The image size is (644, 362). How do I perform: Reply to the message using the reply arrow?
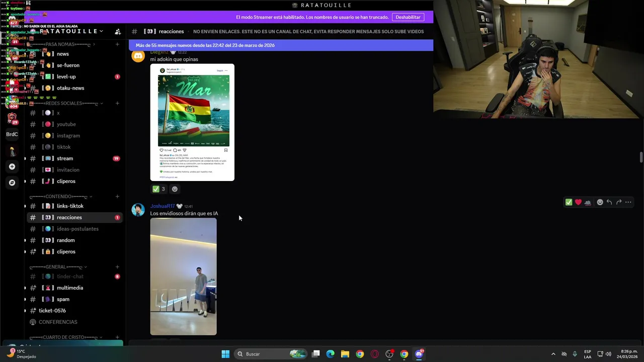pos(609,202)
